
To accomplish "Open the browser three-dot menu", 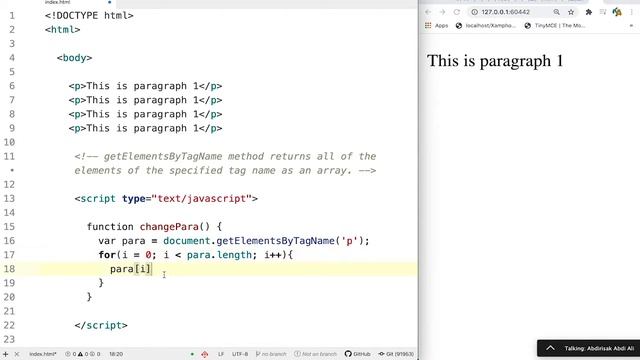I will click(631, 12).
